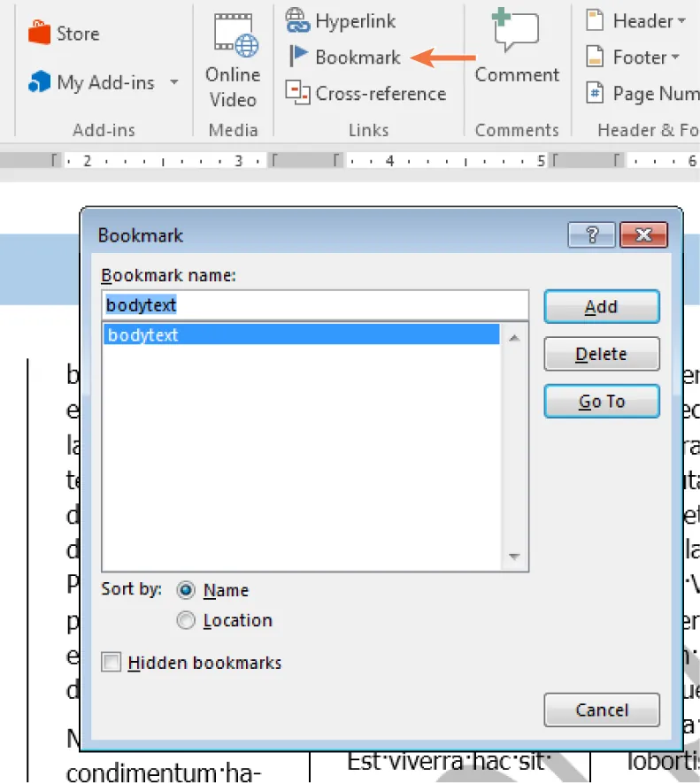Delete the selected bookmark
This screenshot has height=783, width=700.
pyautogui.click(x=601, y=354)
